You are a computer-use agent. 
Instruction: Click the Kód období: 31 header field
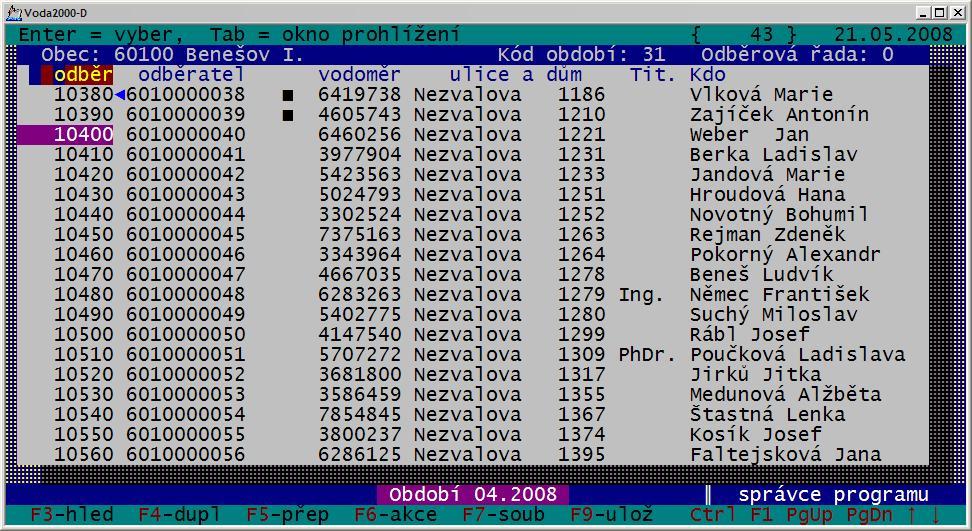pos(581,55)
